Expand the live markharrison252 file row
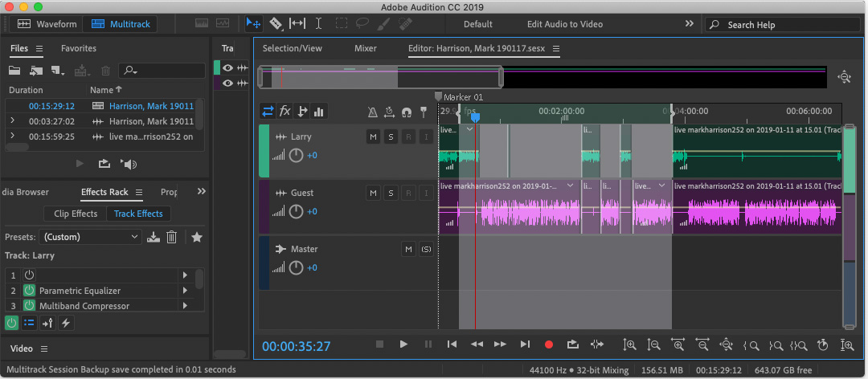The width and height of the screenshot is (868, 379). click(x=11, y=137)
